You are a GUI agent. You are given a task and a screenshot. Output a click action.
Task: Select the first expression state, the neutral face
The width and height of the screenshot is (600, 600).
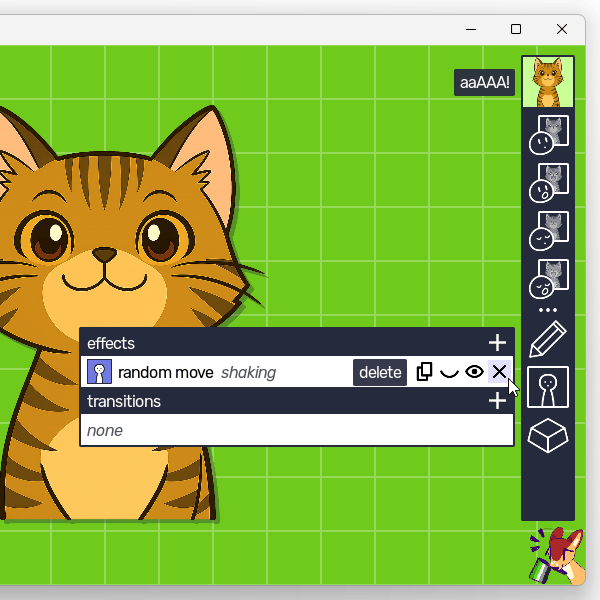pos(548,135)
